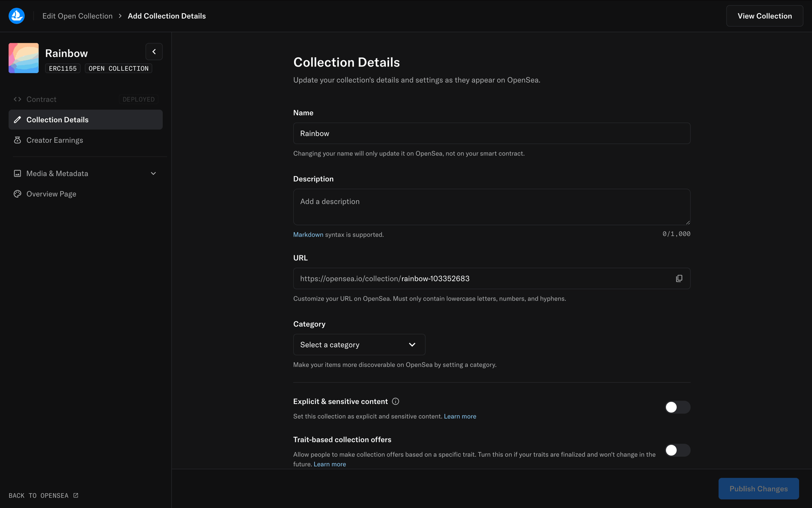Focus the Name input field
Image resolution: width=812 pixels, height=508 pixels.
point(492,133)
